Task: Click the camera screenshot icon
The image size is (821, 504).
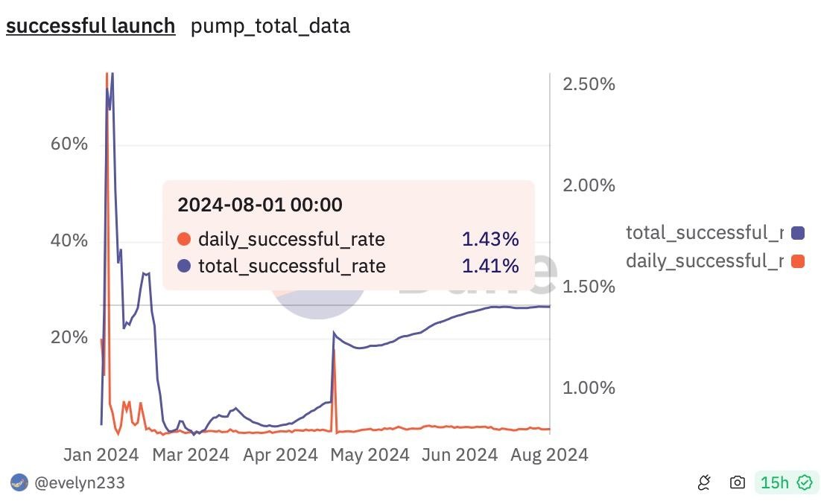Action: coord(737,483)
